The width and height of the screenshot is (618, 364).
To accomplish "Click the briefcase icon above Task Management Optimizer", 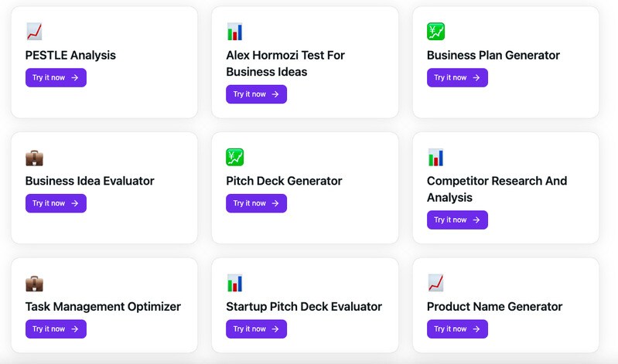I will 34,283.
